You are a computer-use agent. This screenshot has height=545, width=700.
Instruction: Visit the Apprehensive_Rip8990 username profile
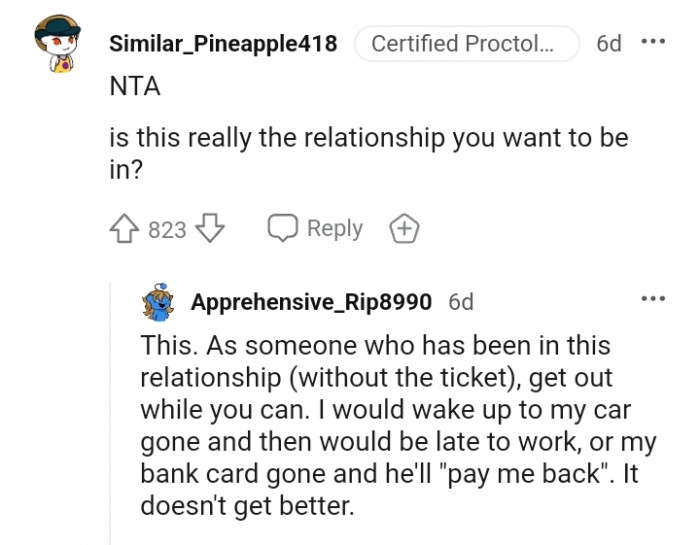click(311, 302)
